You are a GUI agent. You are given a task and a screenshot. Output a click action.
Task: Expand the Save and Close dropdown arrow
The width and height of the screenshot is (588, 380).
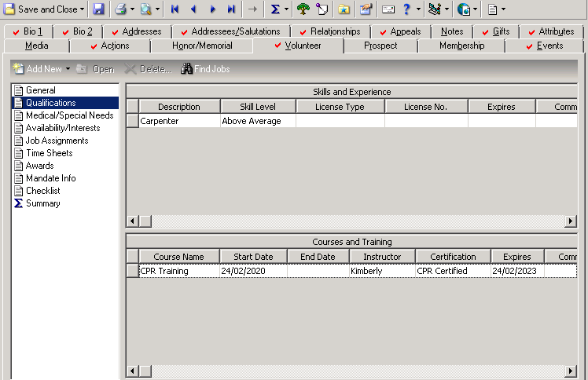point(82,9)
